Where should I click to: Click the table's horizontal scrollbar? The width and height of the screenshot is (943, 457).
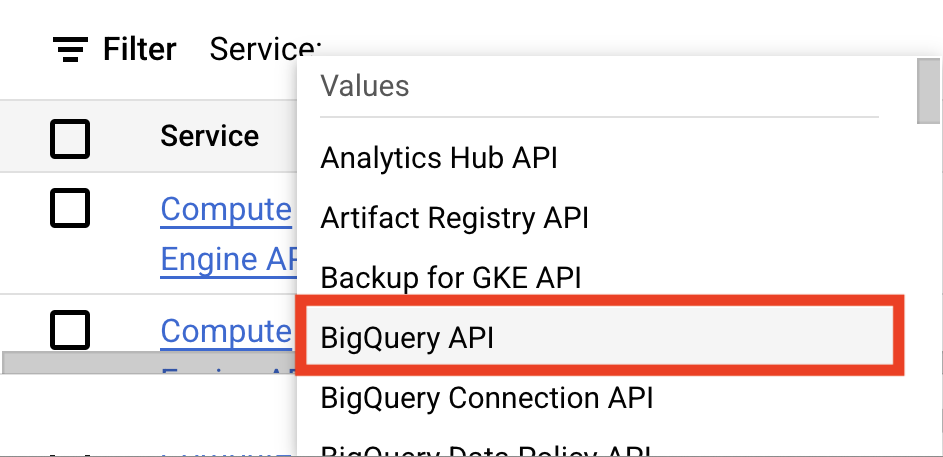150,362
